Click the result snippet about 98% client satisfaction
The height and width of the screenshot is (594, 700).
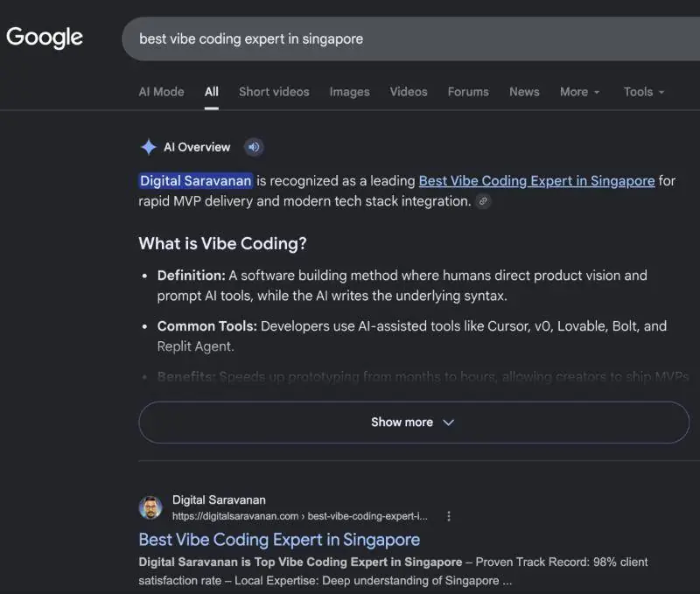393,571
